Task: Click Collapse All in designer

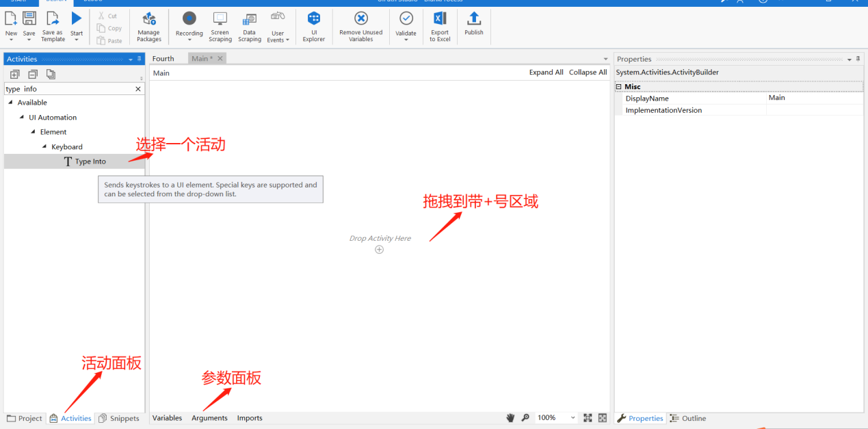Action: click(x=588, y=73)
